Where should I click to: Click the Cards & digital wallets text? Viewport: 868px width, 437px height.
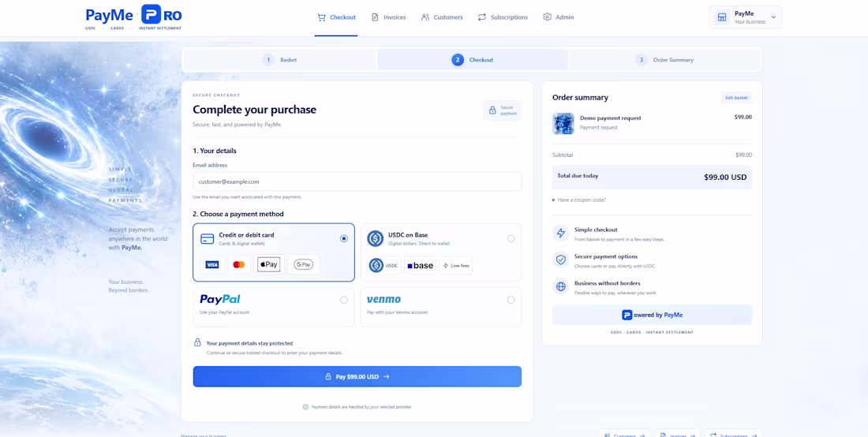point(242,244)
